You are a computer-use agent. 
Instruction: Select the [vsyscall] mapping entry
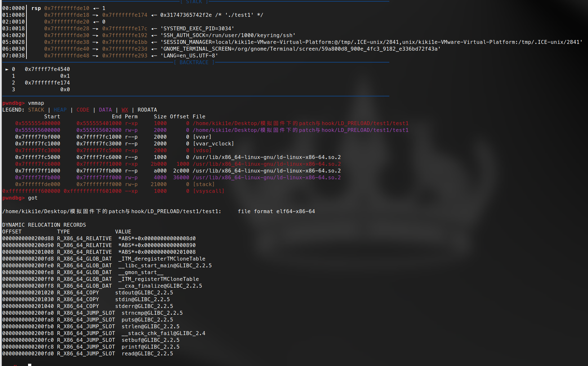pos(208,191)
